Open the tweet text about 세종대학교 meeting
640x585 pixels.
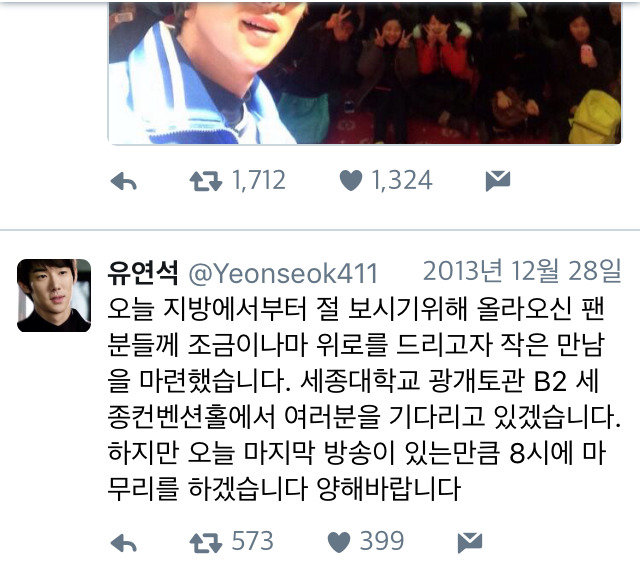tap(364, 398)
